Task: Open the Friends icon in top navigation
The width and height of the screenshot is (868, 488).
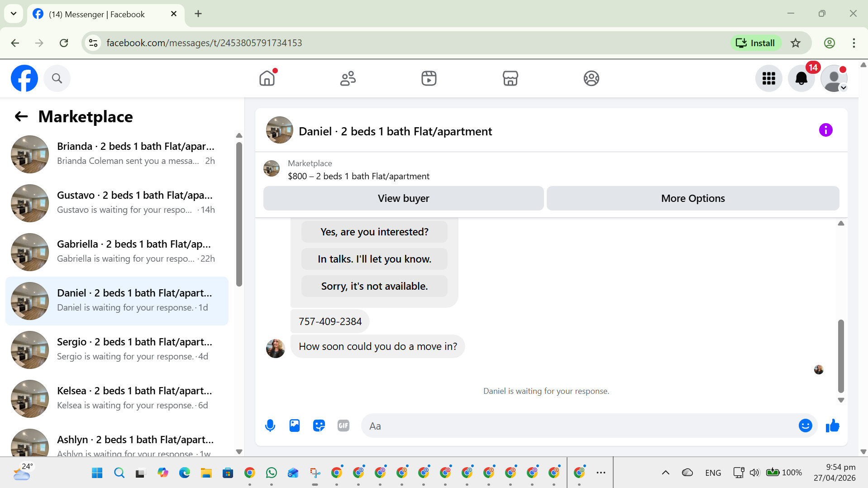Action: click(x=348, y=78)
